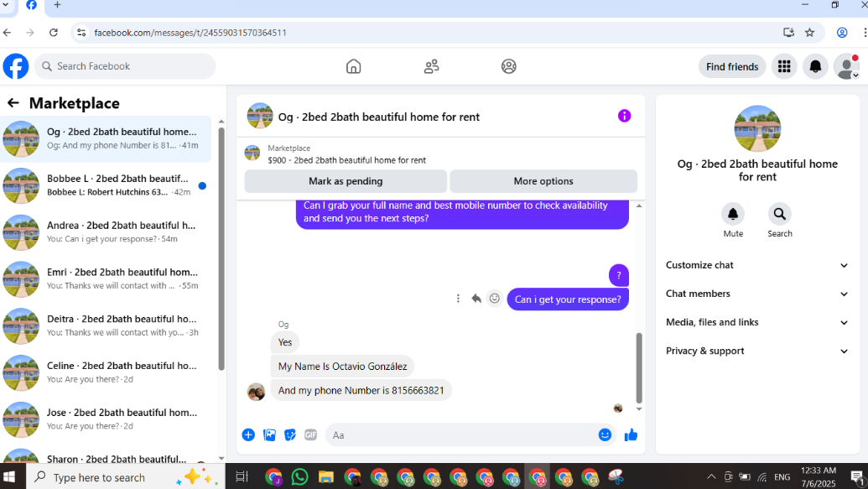Open Andrea conversation
Viewport: 868px width, 489px height.
106,232
